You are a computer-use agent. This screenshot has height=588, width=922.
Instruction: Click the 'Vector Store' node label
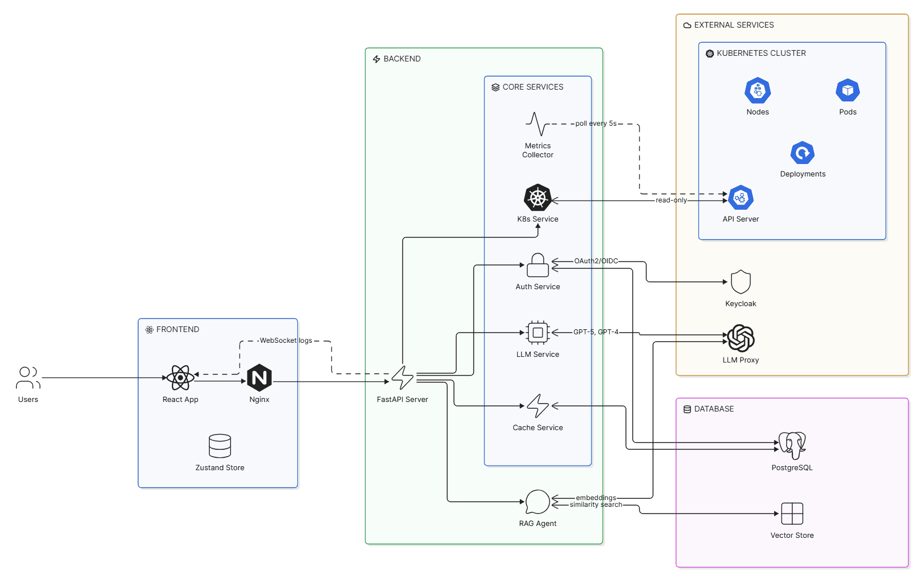tap(792, 536)
